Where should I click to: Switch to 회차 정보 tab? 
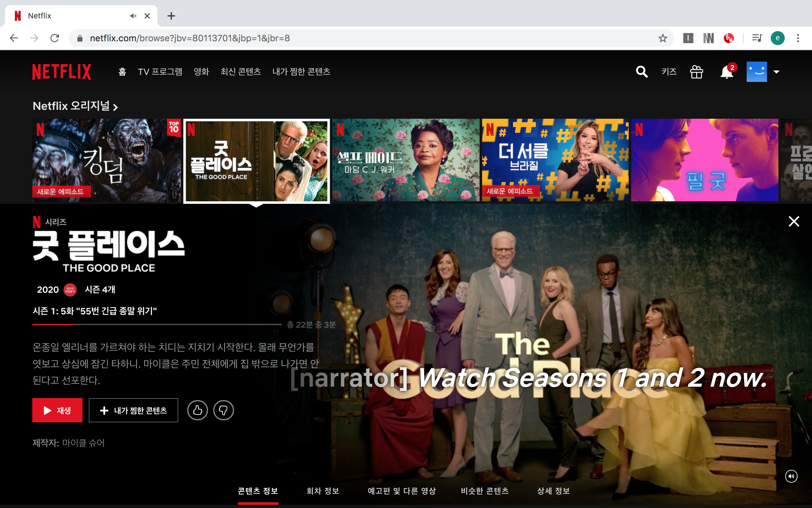point(323,491)
